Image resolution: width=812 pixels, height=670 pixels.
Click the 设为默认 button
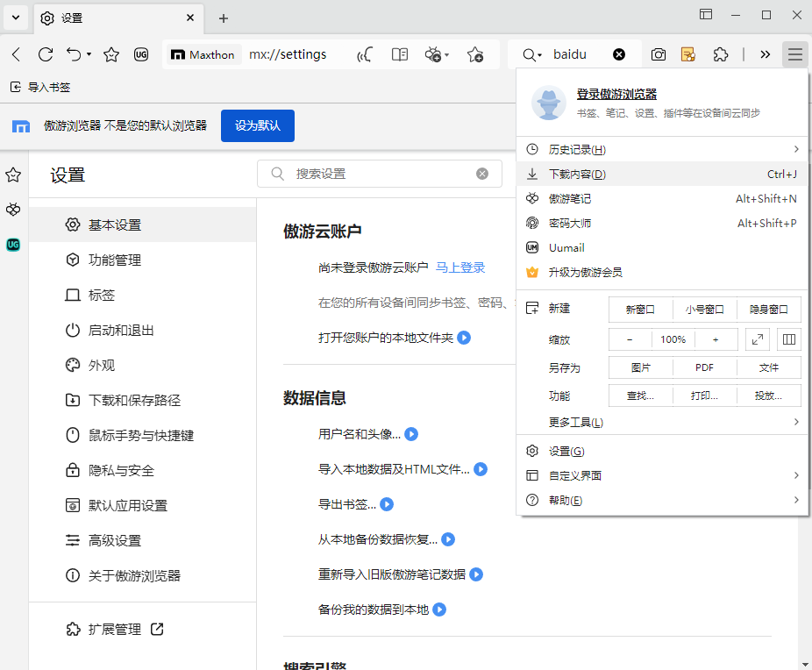[257, 125]
